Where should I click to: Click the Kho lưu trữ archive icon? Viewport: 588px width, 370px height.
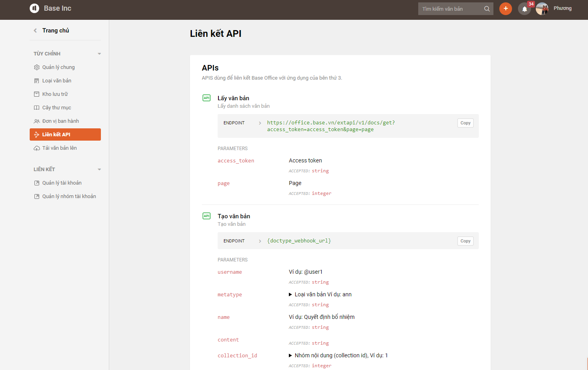[37, 94]
